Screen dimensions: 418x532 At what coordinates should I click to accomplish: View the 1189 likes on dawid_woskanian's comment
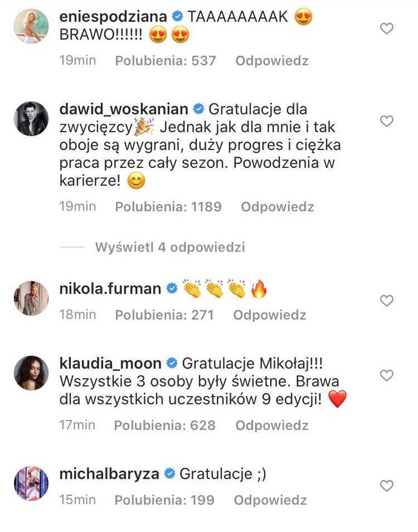click(x=168, y=207)
